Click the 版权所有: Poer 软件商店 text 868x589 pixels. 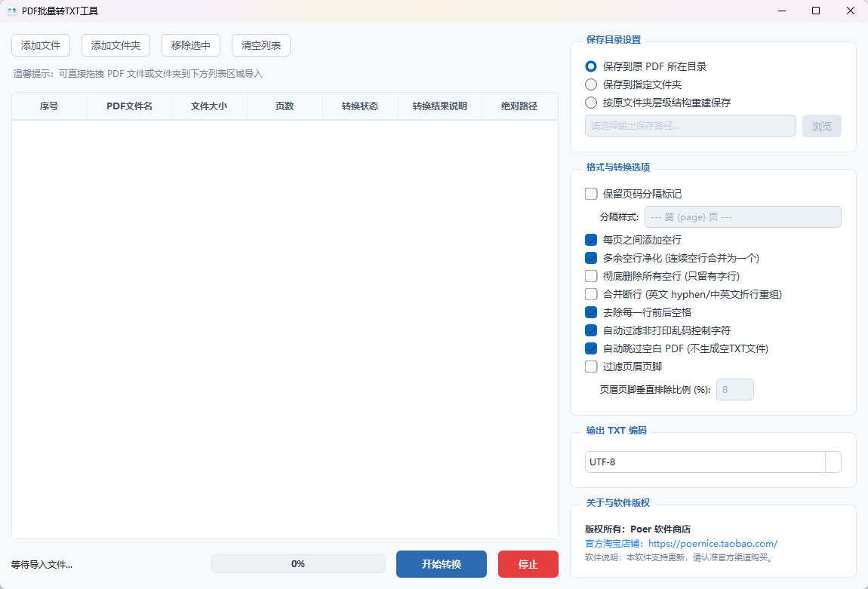638,529
